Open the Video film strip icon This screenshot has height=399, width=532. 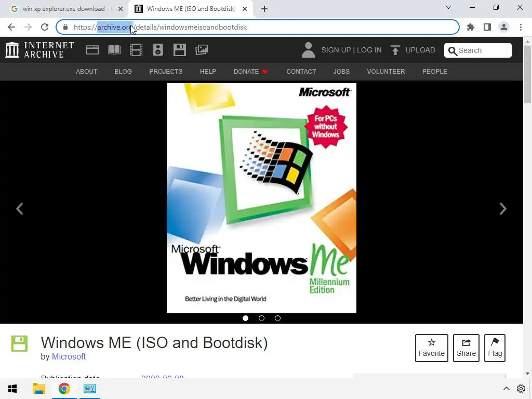tap(136, 50)
